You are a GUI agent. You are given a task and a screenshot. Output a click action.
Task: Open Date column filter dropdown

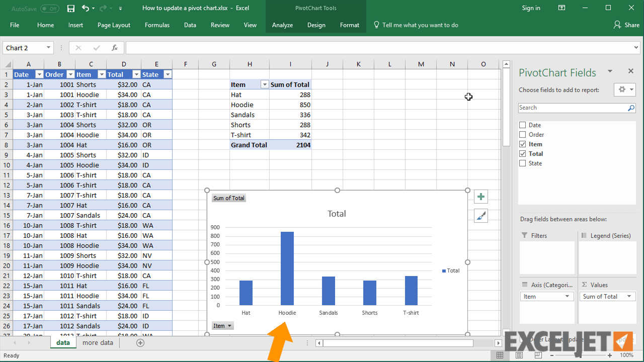(39, 74)
